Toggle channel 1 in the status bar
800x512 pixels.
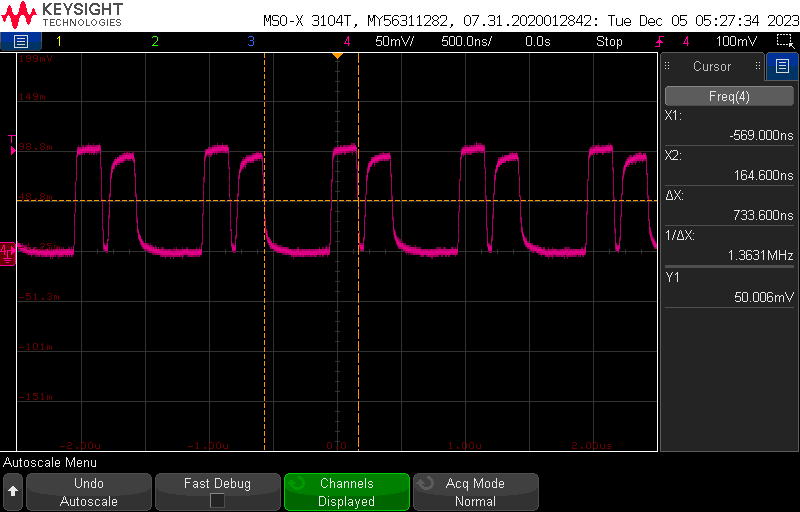(x=58, y=41)
